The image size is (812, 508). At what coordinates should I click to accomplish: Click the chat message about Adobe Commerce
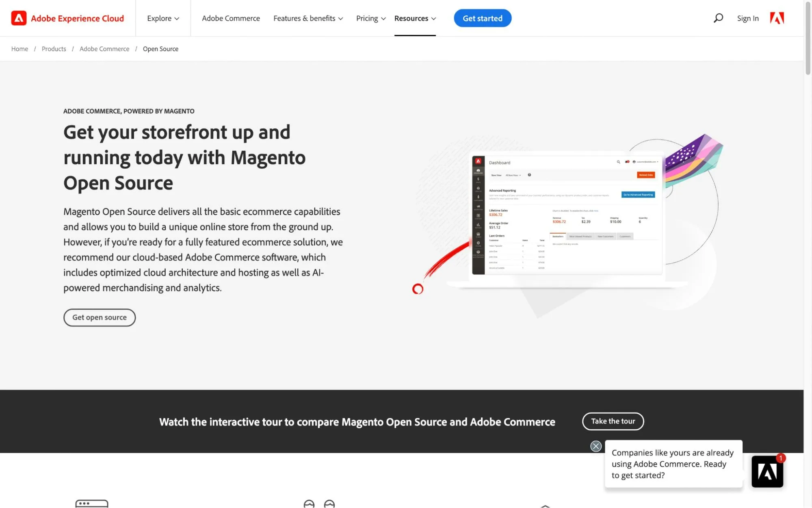click(673, 464)
